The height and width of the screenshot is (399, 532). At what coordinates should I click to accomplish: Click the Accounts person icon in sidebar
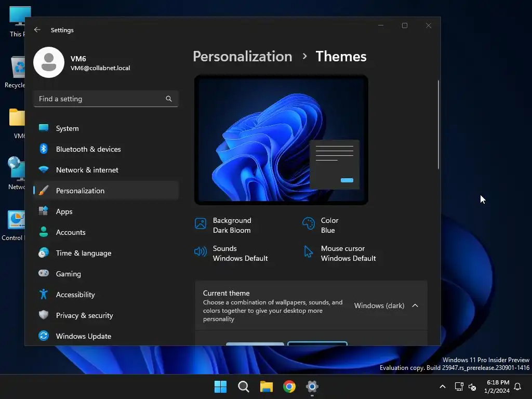[x=44, y=232]
